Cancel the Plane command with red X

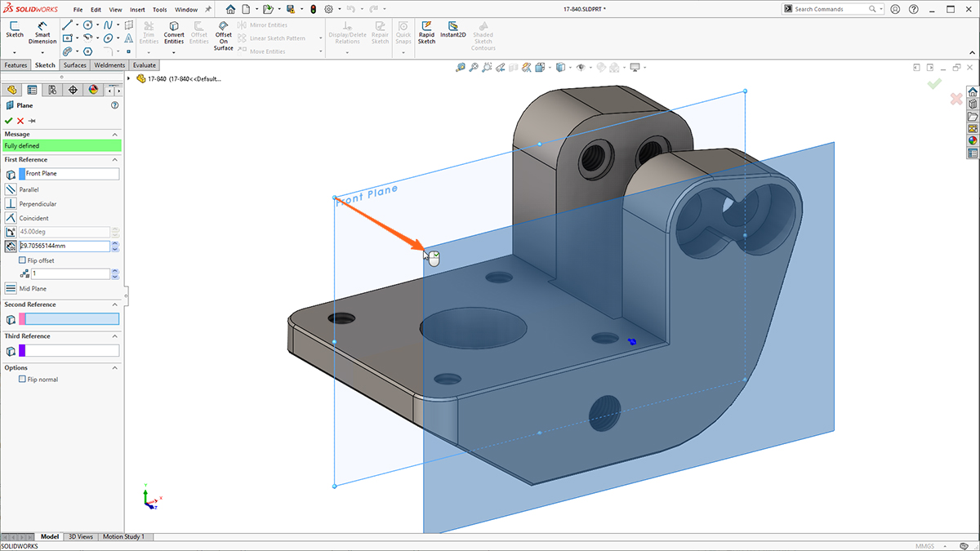coord(20,121)
